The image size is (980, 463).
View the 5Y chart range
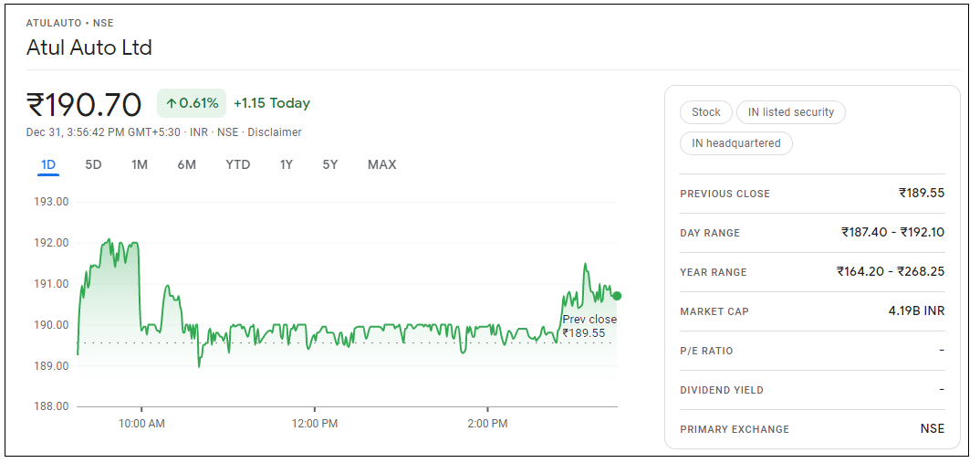(330, 164)
